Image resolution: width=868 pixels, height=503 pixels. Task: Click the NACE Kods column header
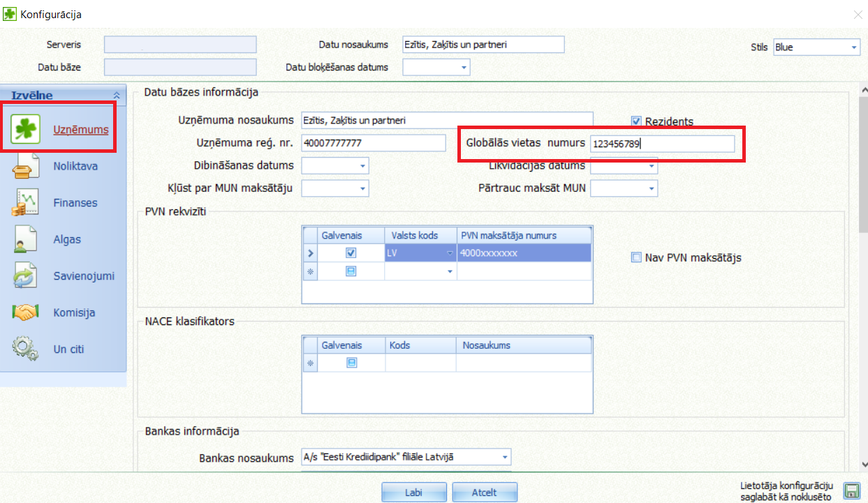[421, 345]
